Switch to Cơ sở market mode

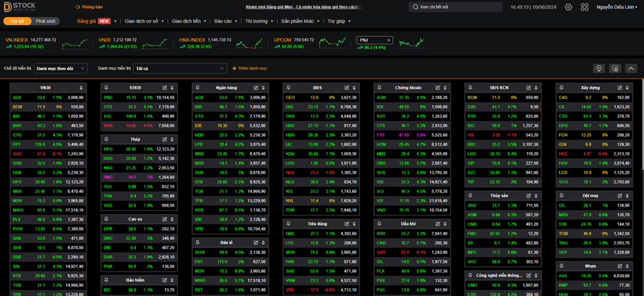[x=17, y=21]
